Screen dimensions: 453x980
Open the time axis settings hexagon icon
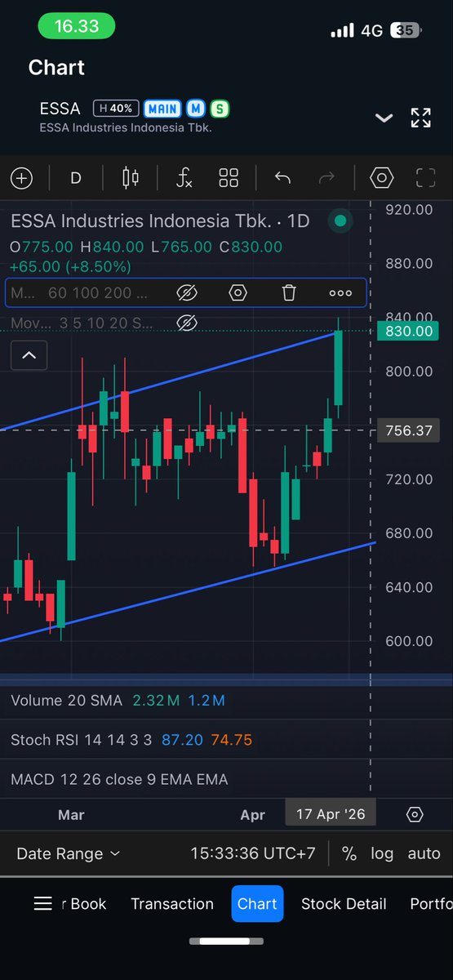pyautogui.click(x=415, y=814)
